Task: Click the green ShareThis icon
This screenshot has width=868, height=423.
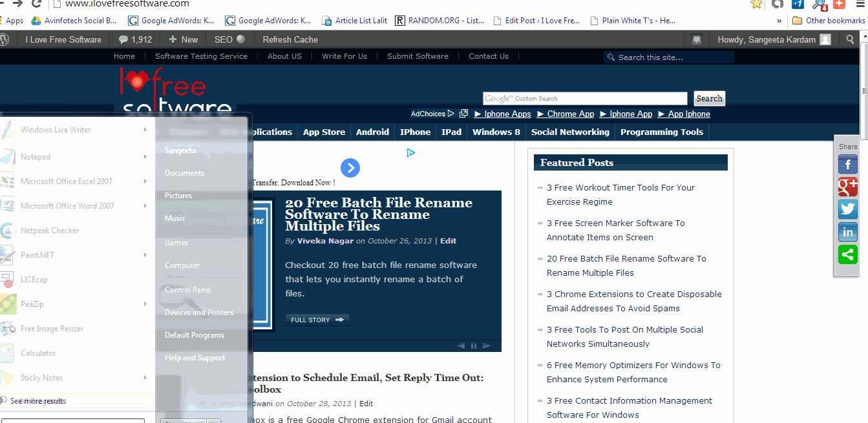Action: pyautogui.click(x=847, y=254)
